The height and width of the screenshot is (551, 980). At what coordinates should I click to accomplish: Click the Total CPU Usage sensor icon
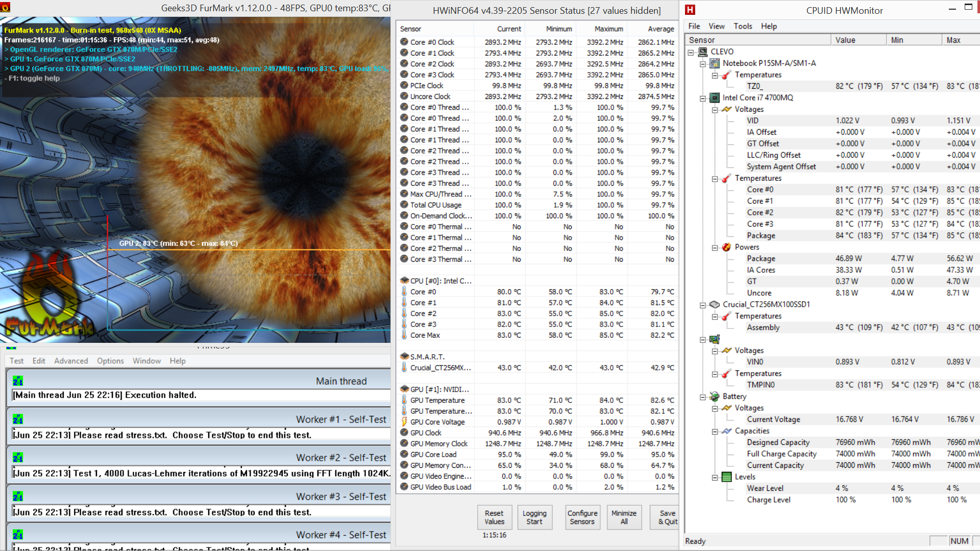(x=404, y=205)
